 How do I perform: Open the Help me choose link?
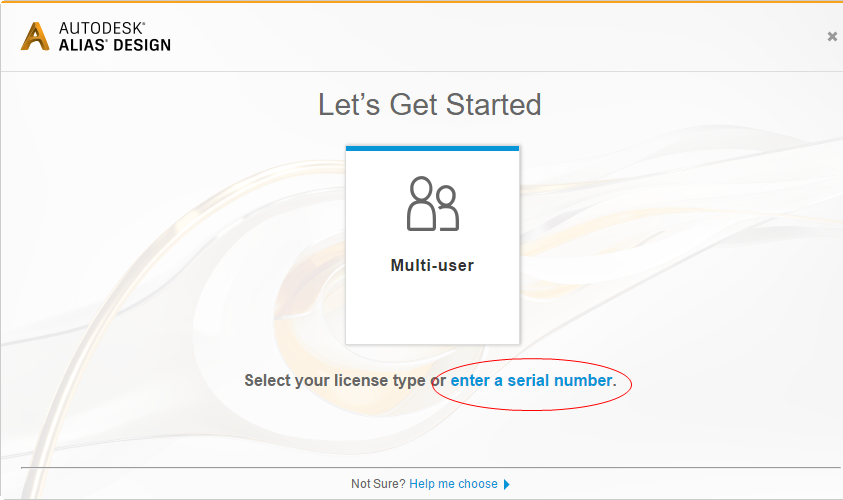[x=453, y=484]
